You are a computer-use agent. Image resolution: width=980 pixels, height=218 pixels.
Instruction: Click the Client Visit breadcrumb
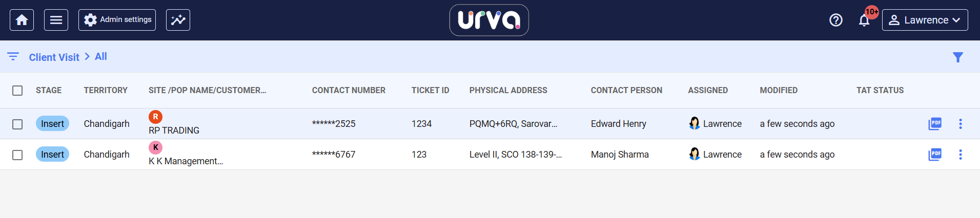tap(54, 57)
